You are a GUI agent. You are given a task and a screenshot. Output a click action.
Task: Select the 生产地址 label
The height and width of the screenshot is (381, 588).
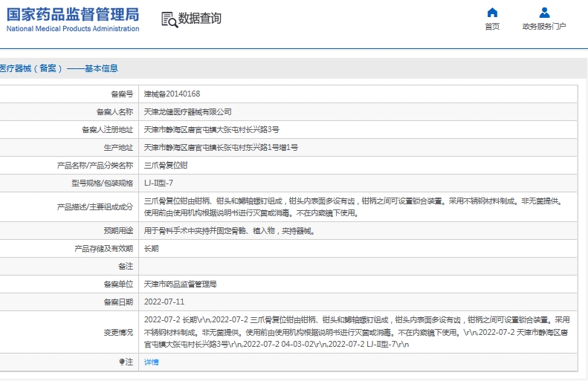coord(118,147)
